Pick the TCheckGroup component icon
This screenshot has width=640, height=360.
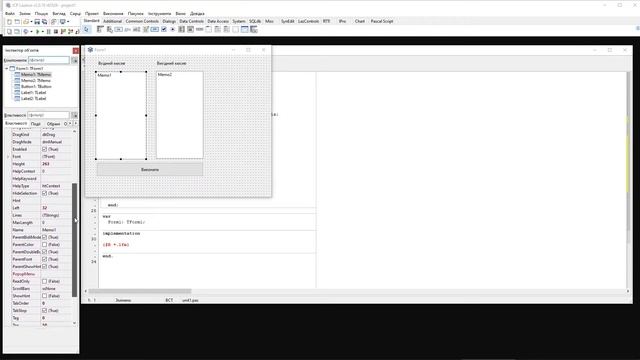point(226,29)
